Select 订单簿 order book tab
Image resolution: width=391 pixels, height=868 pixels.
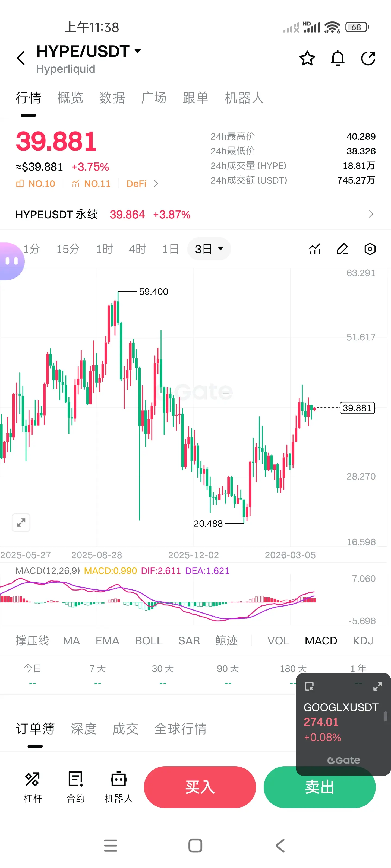pyautogui.click(x=35, y=729)
